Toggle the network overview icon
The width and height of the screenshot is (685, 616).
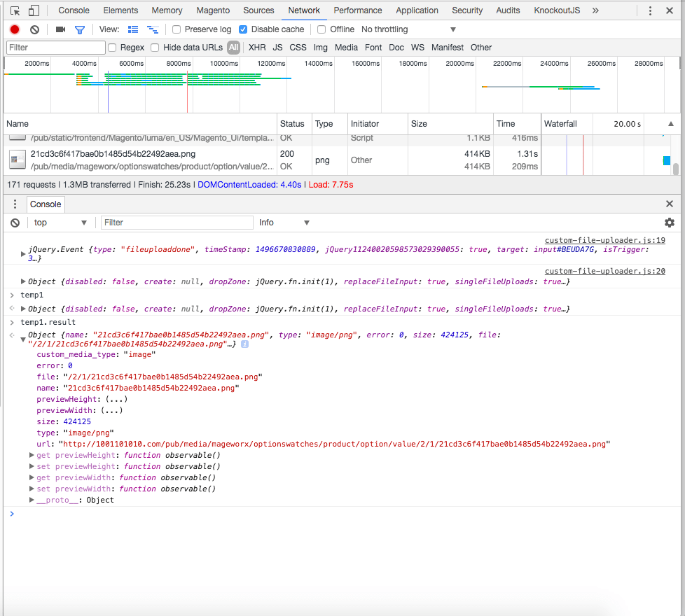point(152,29)
